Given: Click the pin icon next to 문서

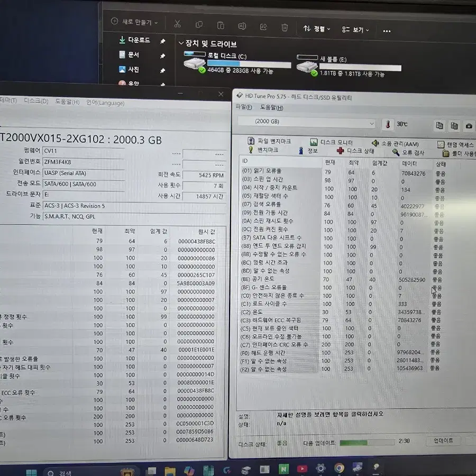Looking at the screenshot, I should [x=163, y=56].
